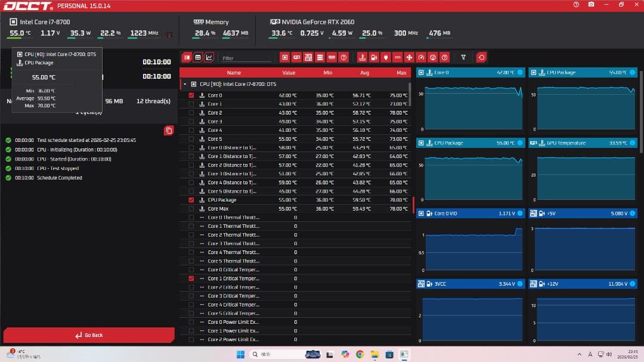Click blue circle on +12V graph header
This screenshot has width=644, height=362.
coord(633,284)
